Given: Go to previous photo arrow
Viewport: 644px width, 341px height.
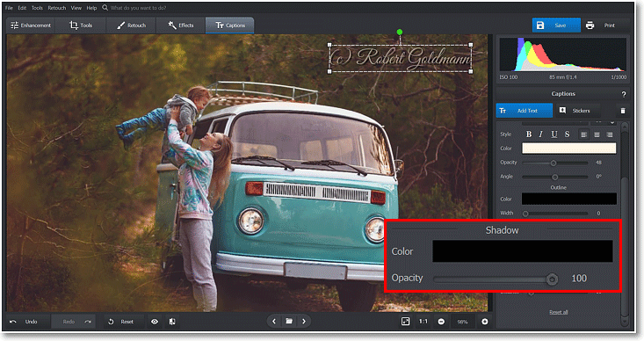Looking at the screenshot, I should pos(274,322).
